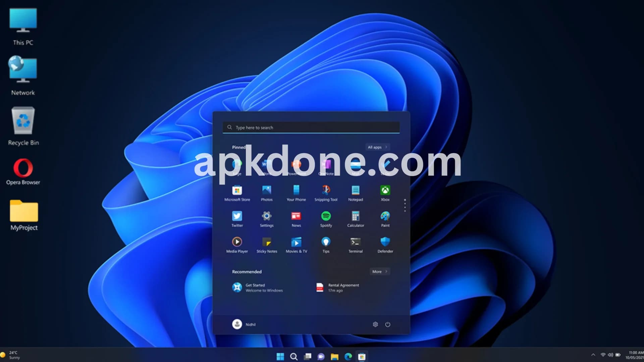Open the pinned OneNote app
Screen dimensions: 644x362
[x=326, y=167]
